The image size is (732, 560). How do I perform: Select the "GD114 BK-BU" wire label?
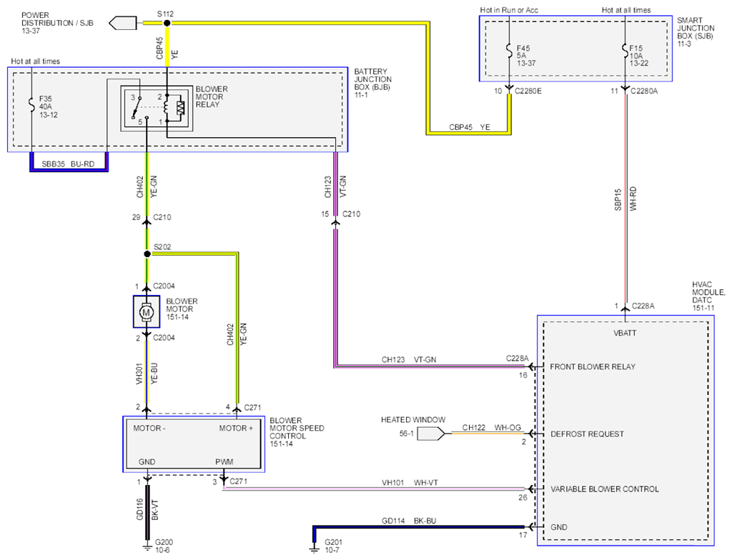coord(409,521)
